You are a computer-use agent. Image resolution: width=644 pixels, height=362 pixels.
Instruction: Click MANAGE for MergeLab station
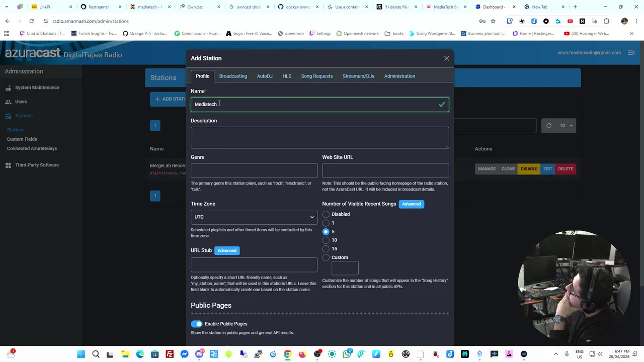tap(487, 169)
